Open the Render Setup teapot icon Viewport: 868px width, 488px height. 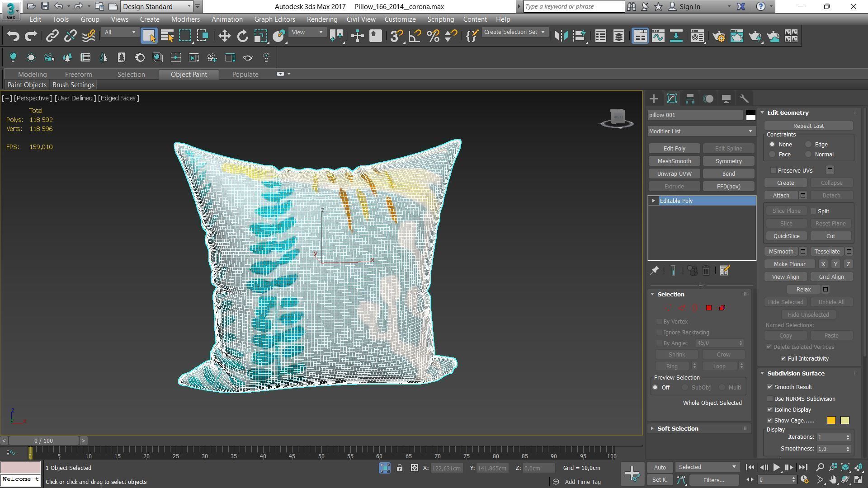point(719,36)
